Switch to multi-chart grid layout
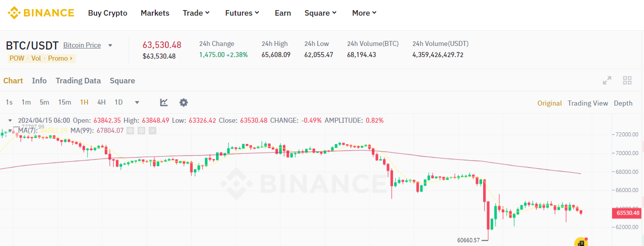The image size is (644, 246). (x=627, y=80)
